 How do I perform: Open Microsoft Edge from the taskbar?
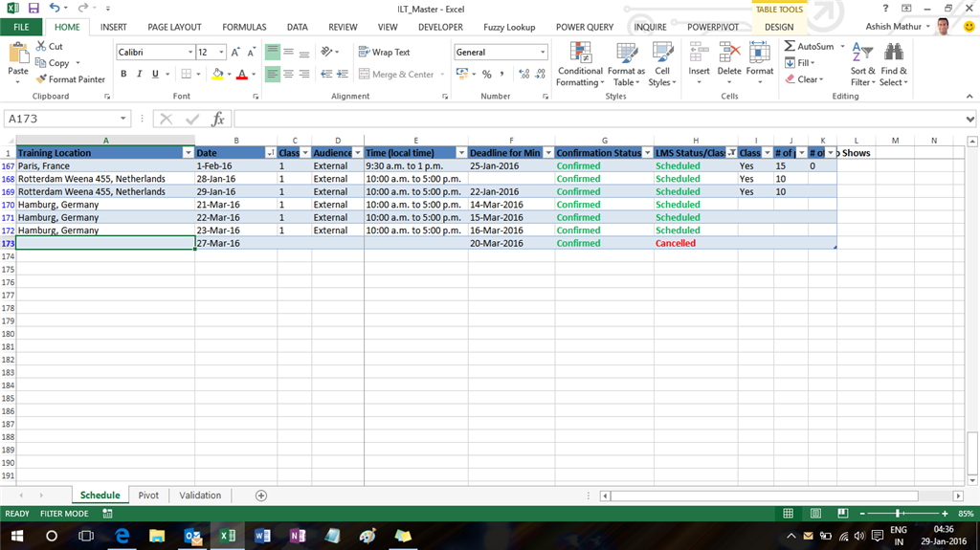pos(122,536)
